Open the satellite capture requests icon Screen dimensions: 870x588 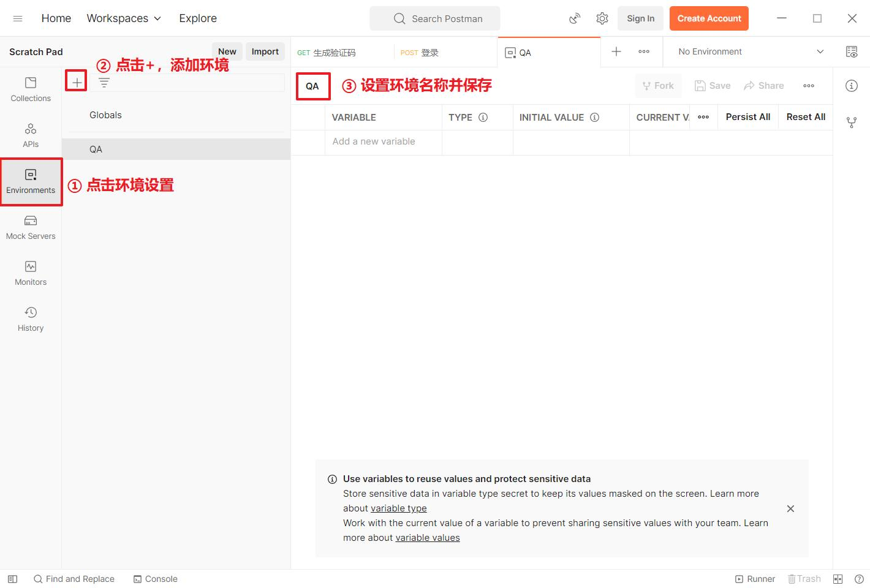(574, 18)
